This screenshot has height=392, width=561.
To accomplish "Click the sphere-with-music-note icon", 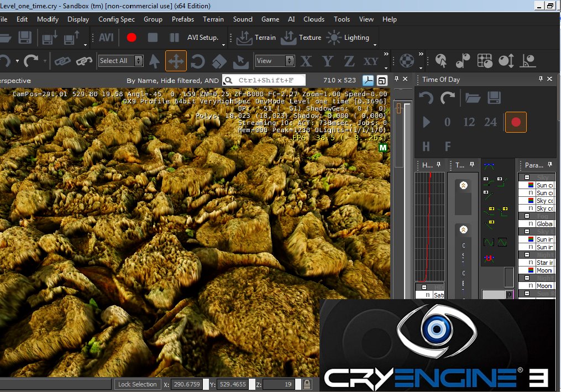I will click(463, 61).
